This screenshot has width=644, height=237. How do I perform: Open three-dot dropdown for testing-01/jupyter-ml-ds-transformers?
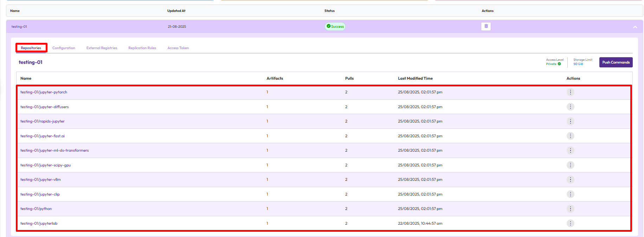[x=570, y=151]
